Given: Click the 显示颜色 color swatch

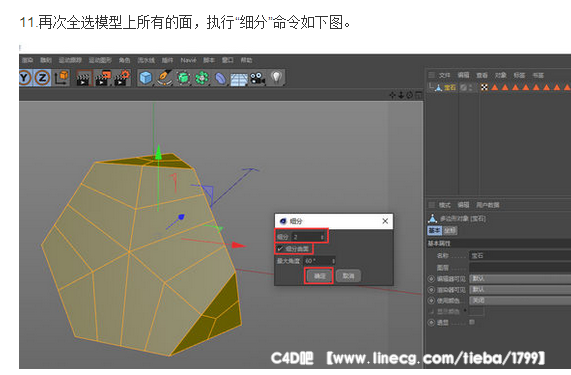Looking at the screenshot, I should tap(476, 311).
